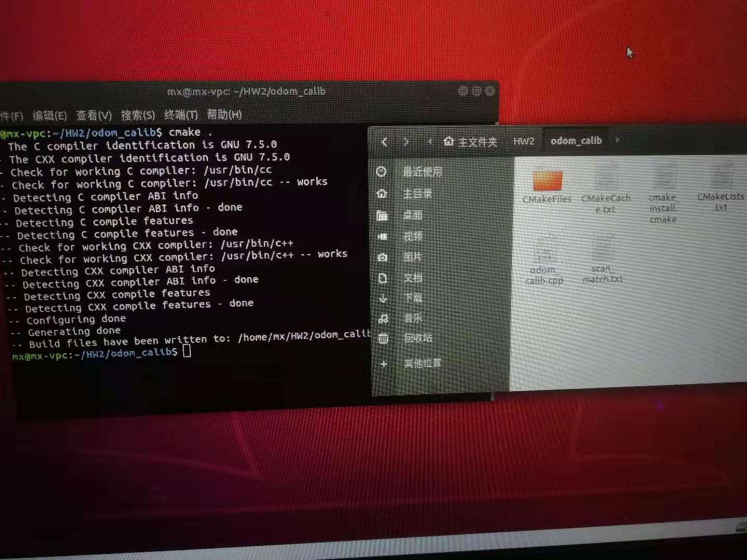747x560 pixels.
Task: Open 下载 downloads in sidebar
Action: click(x=413, y=298)
